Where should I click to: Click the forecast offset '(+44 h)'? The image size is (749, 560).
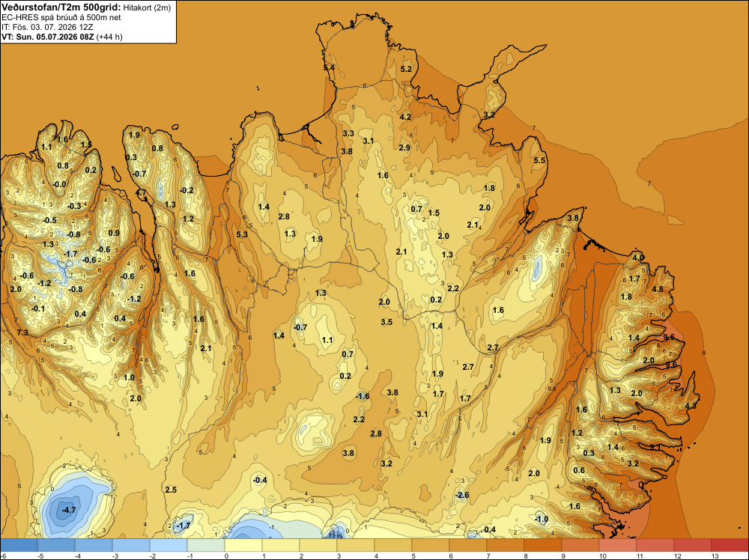tap(109, 37)
